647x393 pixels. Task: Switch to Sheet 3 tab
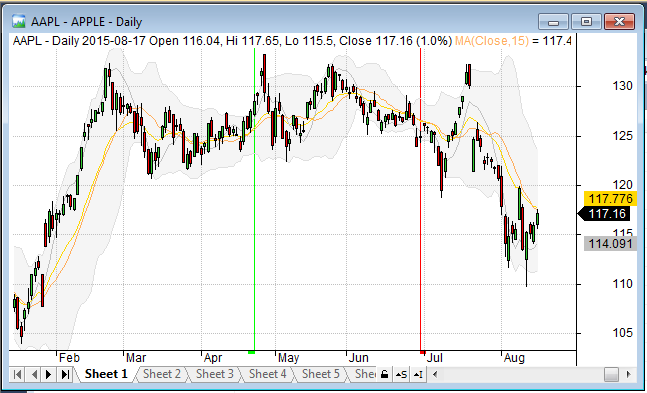215,374
